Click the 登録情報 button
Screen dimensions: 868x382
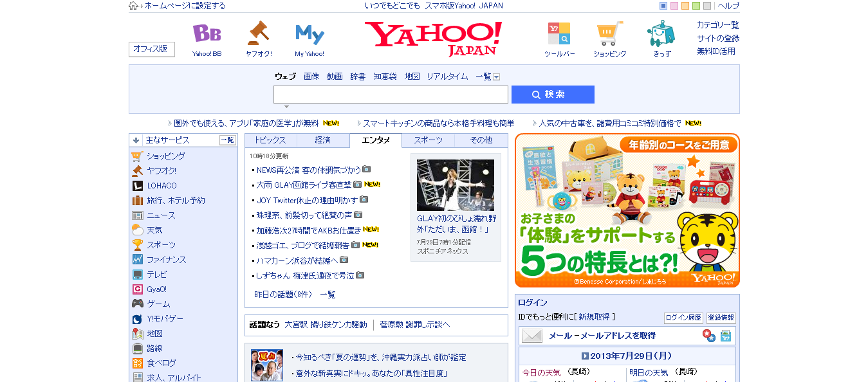click(x=721, y=318)
